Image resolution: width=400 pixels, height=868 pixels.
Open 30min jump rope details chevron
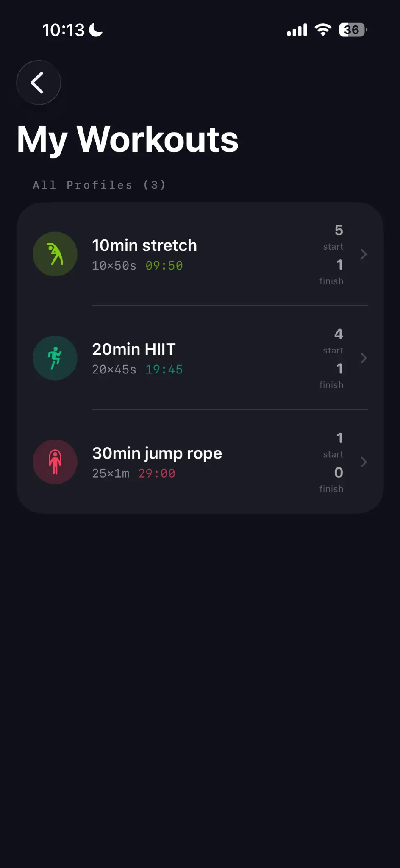363,462
